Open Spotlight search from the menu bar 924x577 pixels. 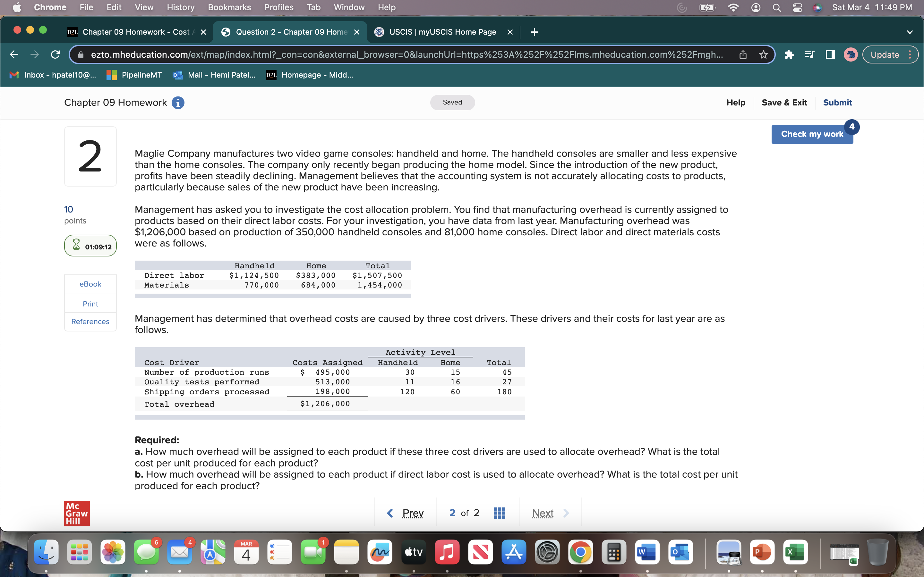coord(777,7)
